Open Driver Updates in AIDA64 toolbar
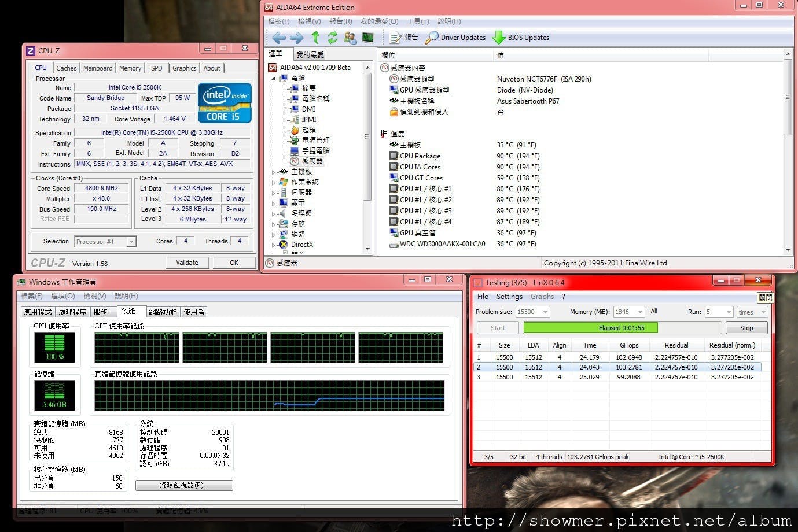 pyautogui.click(x=455, y=38)
